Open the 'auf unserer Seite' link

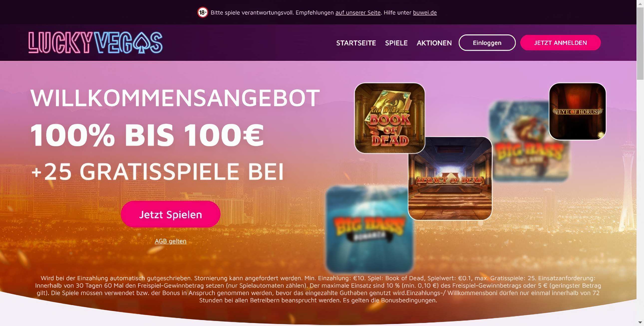tap(358, 12)
